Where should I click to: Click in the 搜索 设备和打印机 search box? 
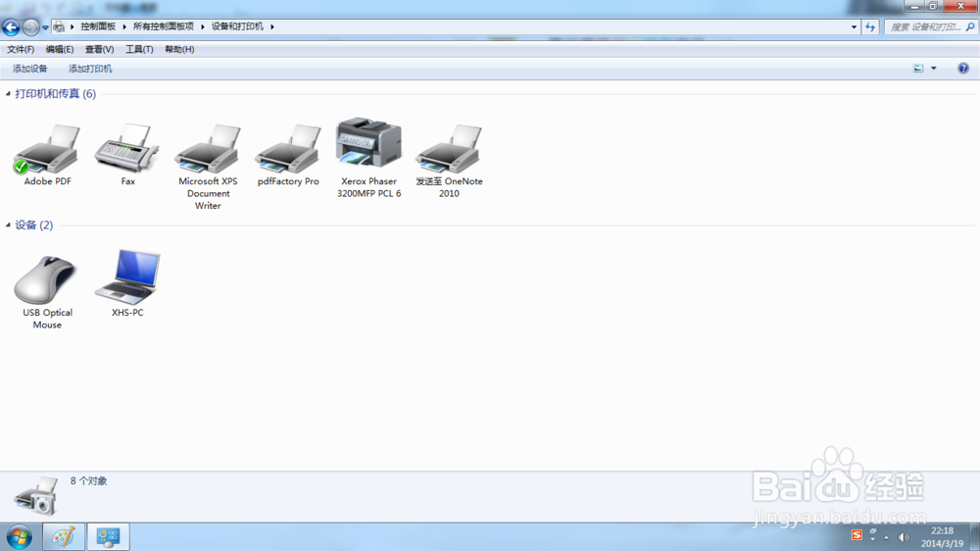925,26
